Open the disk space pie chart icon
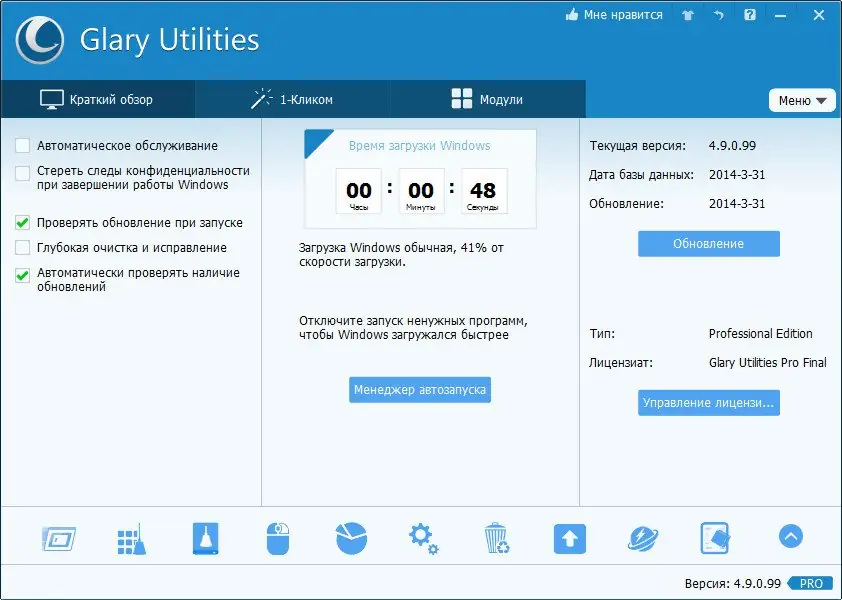Screen dimensions: 842x600 click(350, 537)
